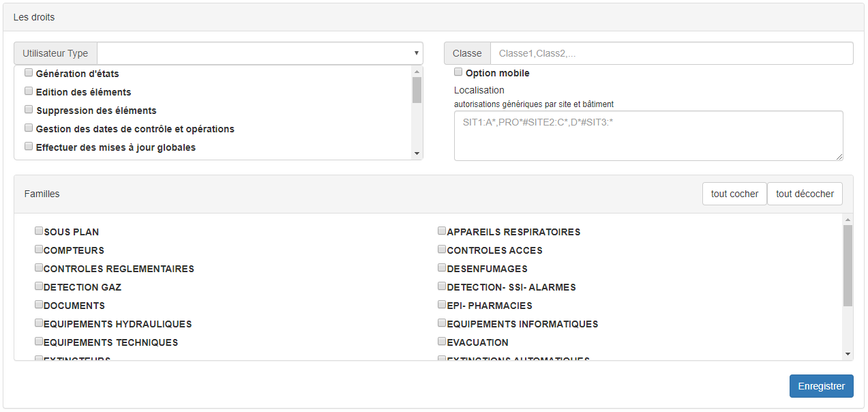This screenshot has height=412, width=868.
Task: Check APPAREILS RESPIRATOIRES family
Action: tap(442, 231)
